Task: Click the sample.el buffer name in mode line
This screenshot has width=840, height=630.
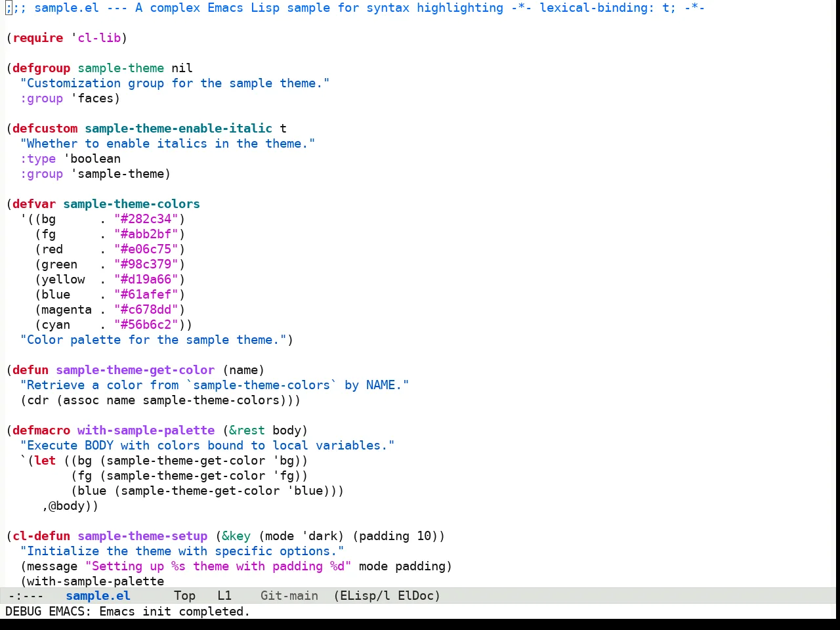Action: 98,595
